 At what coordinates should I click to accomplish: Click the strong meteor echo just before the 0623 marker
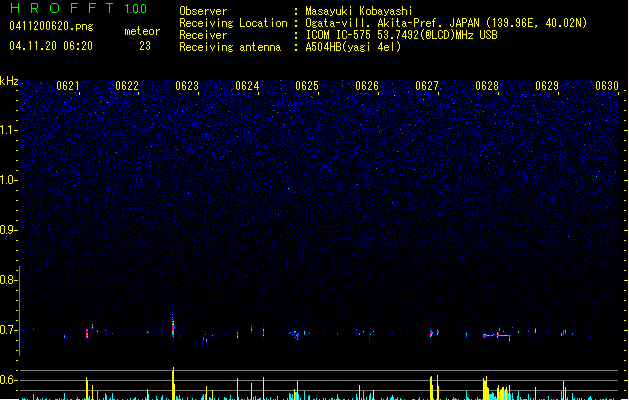point(173,326)
